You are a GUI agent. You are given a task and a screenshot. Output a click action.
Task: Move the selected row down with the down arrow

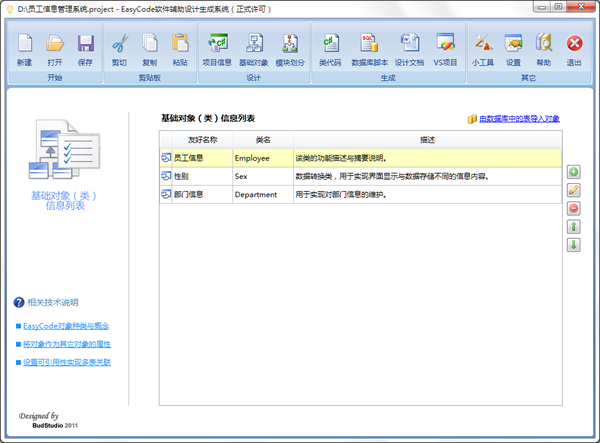[573, 244]
